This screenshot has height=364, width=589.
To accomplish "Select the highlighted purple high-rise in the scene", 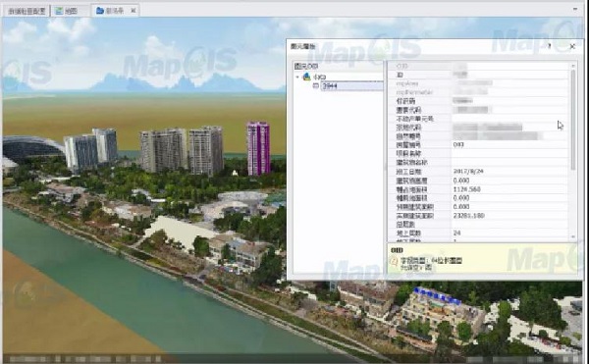I will coord(258,148).
